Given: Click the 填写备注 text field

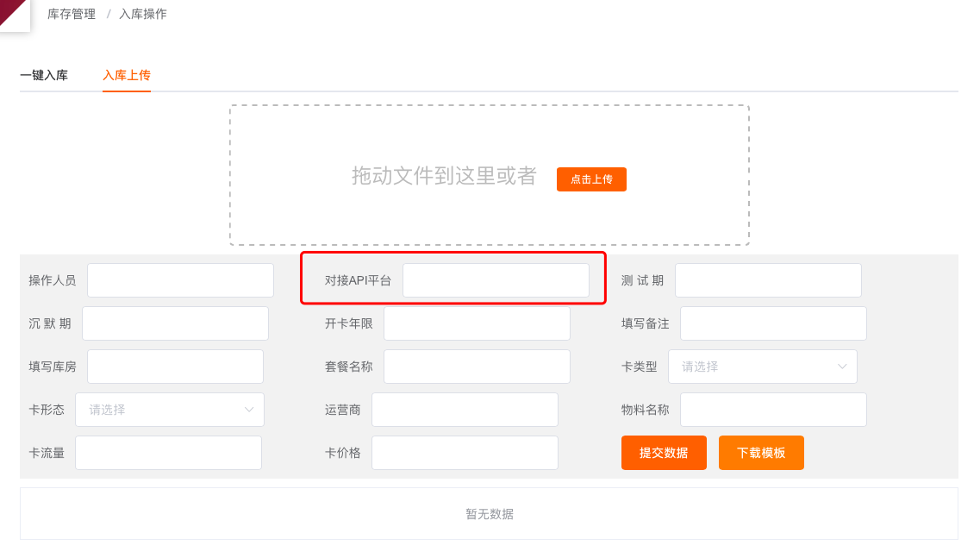Looking at the screenshot, I should [x=773, y=323].
